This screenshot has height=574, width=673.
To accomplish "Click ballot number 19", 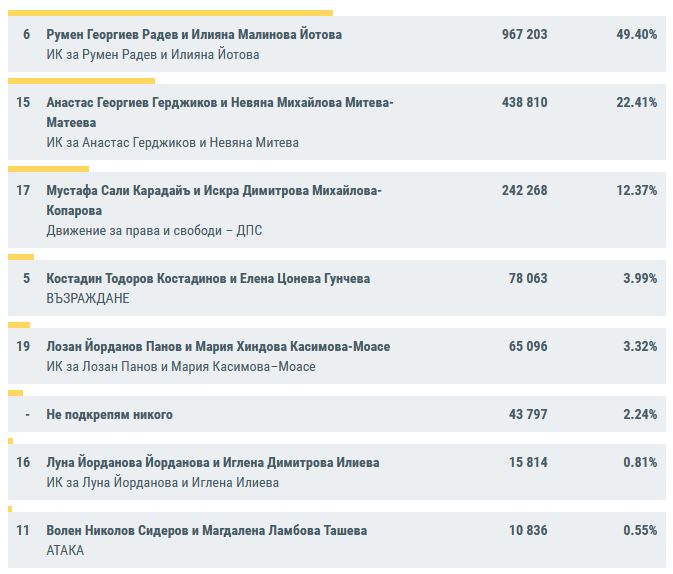I will (24, 346).
